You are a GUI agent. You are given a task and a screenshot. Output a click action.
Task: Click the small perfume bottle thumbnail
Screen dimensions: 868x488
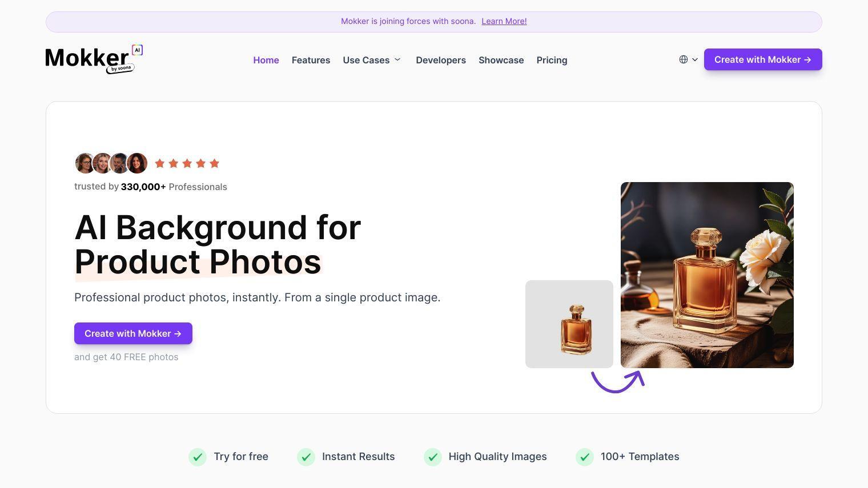tap(569, 324)
